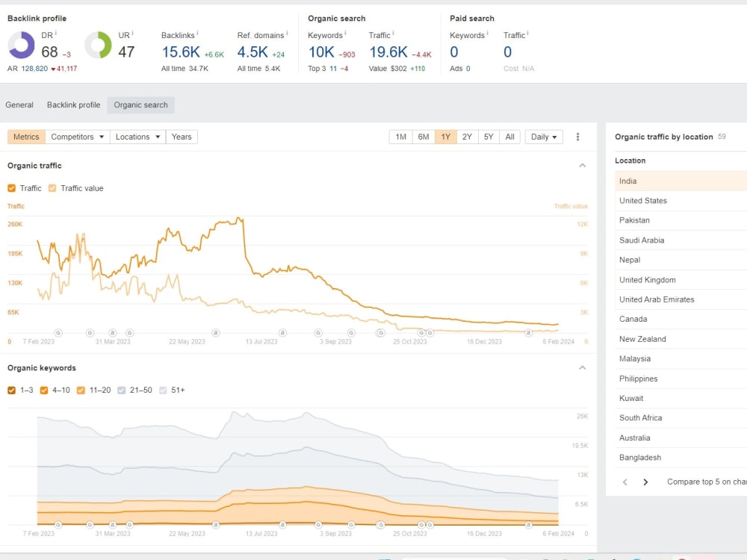This screenshot has height=560, width=747.
Task: Go to previous page of locations list
Action: [625, 482]
